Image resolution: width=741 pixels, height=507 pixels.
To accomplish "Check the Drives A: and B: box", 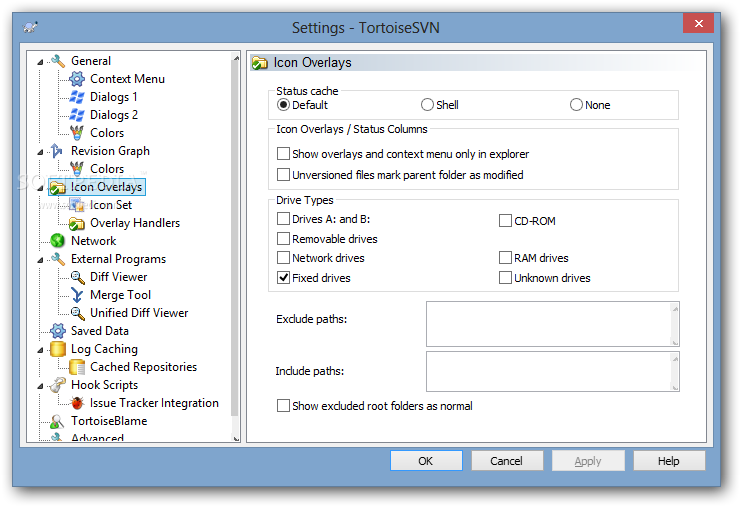I will click(x=283, y=219).
